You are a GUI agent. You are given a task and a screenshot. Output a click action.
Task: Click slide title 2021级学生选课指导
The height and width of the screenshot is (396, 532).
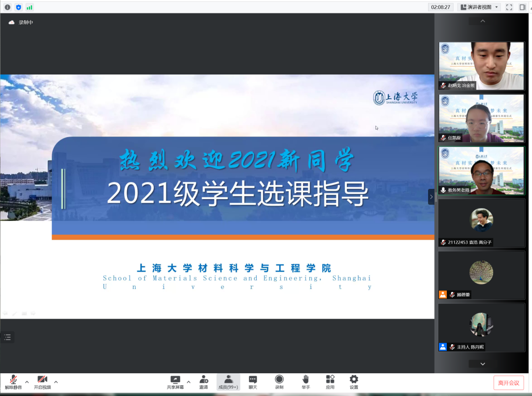238,193
